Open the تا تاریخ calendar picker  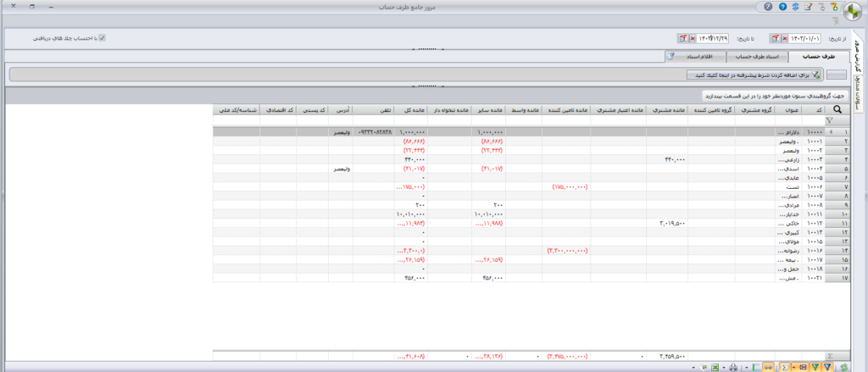(683, 38)
